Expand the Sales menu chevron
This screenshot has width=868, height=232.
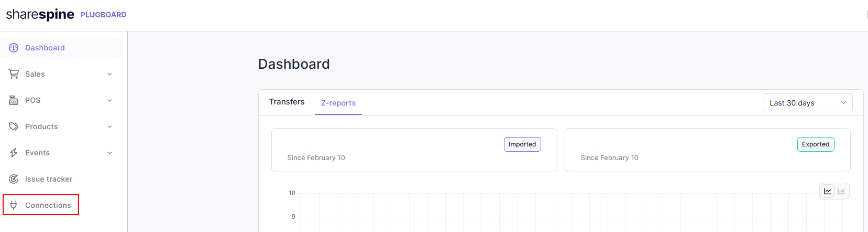point(110,74)
